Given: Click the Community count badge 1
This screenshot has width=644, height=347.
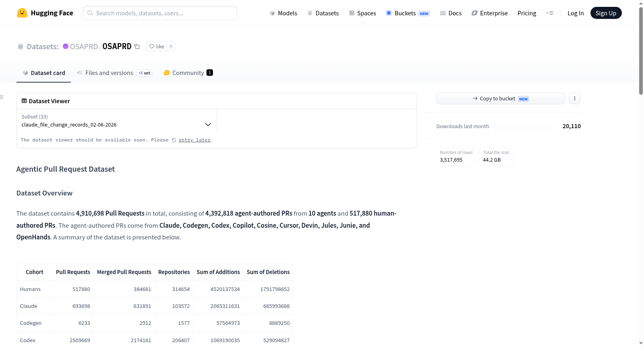Looking at the screenshot, I should pos(210,73).
